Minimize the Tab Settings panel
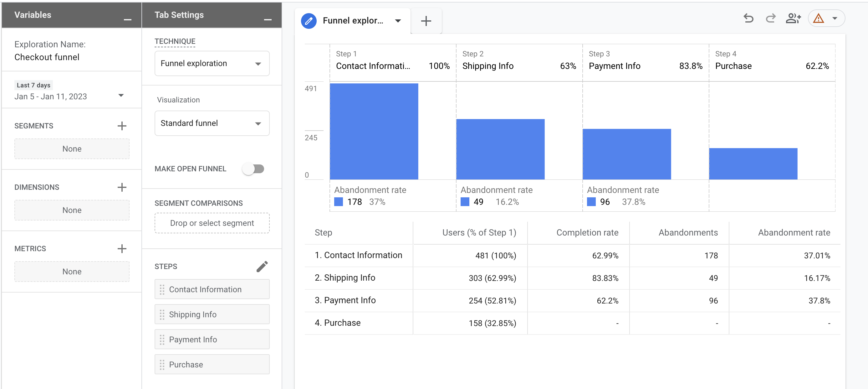The width and height of the screenshot is (868, 389). 268,20
